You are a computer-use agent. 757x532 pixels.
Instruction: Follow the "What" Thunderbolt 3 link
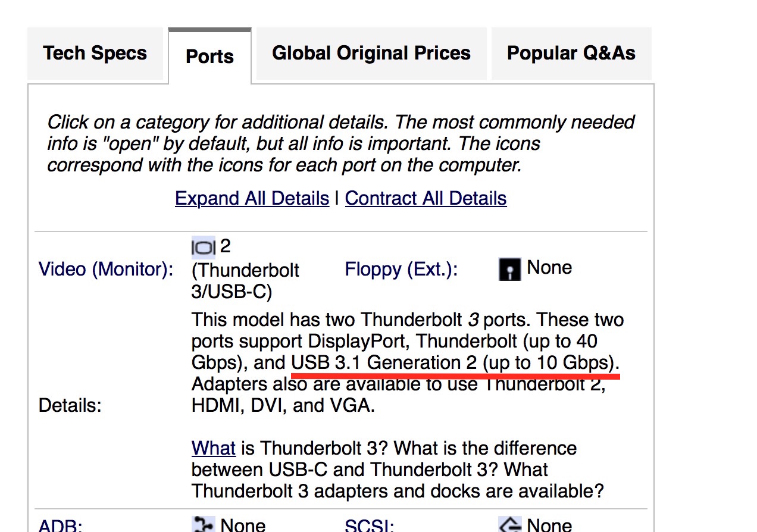213,447
